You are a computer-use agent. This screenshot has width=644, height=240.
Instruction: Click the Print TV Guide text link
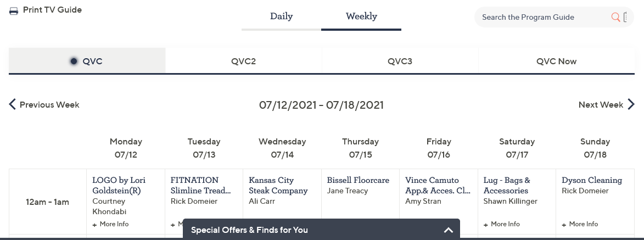point(52,10)
